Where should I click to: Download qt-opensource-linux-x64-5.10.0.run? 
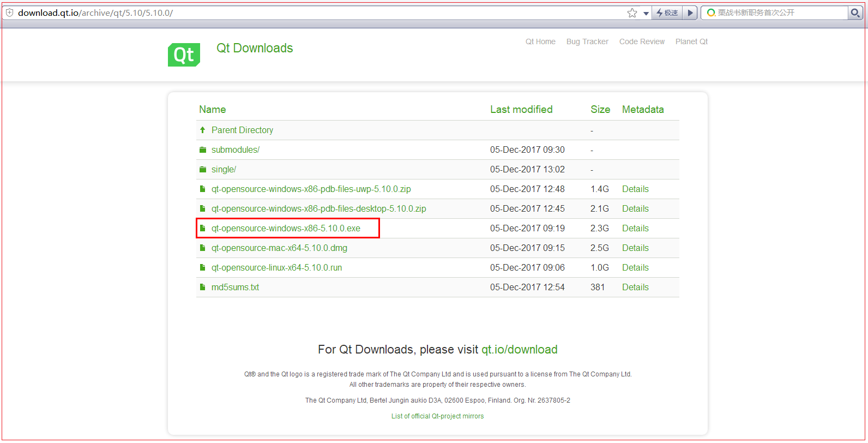[276, 267]
